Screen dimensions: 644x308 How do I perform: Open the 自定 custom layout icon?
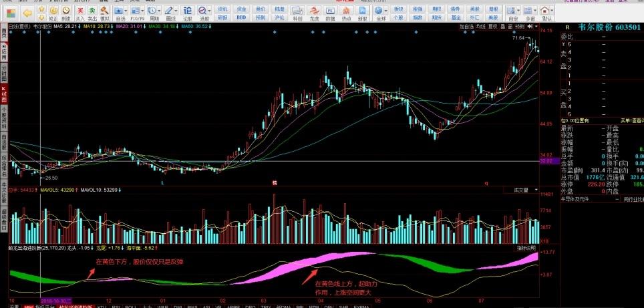point(510,11)
